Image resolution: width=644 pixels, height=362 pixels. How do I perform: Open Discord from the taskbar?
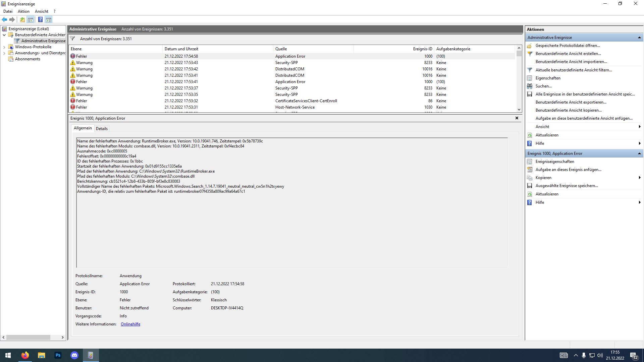coord(74,355)
